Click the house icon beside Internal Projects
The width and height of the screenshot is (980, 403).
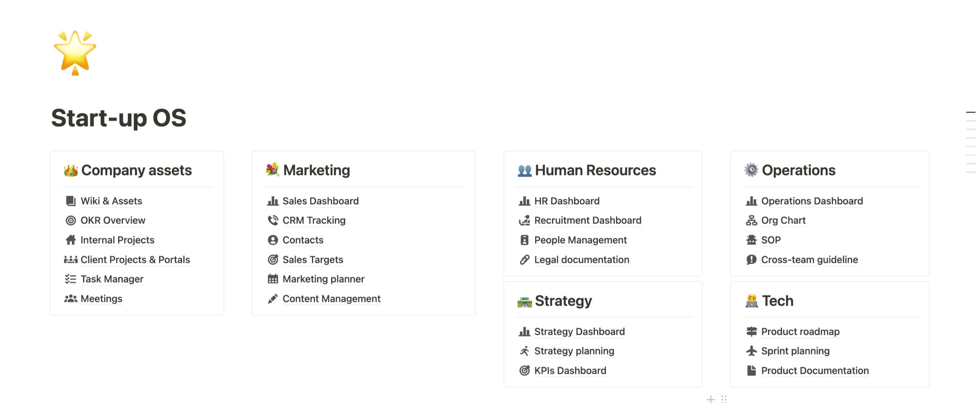71,240
